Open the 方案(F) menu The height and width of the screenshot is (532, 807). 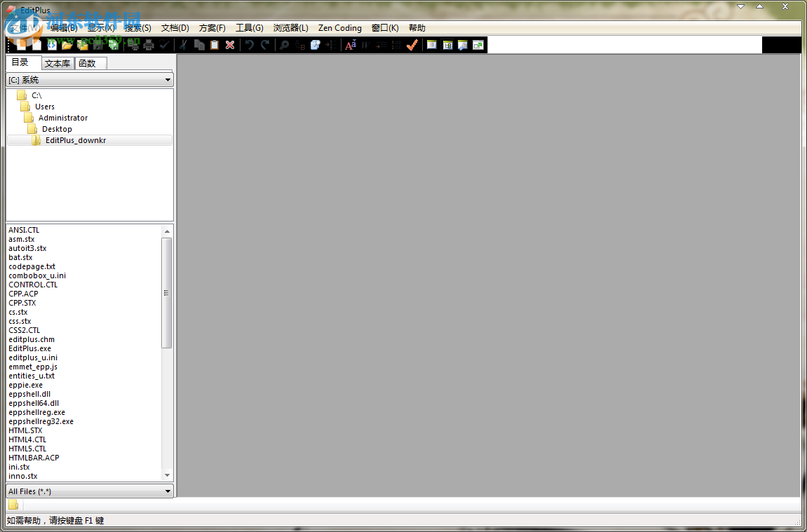coord(212,28)
